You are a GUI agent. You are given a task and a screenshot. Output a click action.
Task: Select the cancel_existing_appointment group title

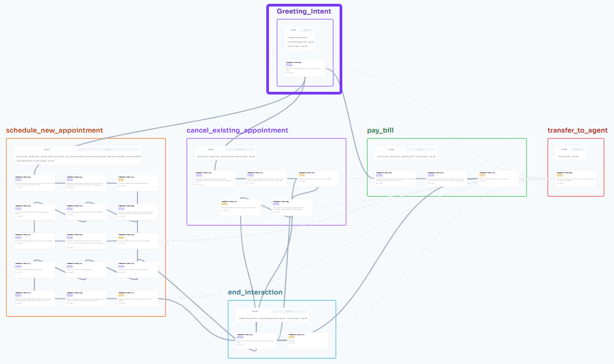pyautogui.click(x=237, y=130)
